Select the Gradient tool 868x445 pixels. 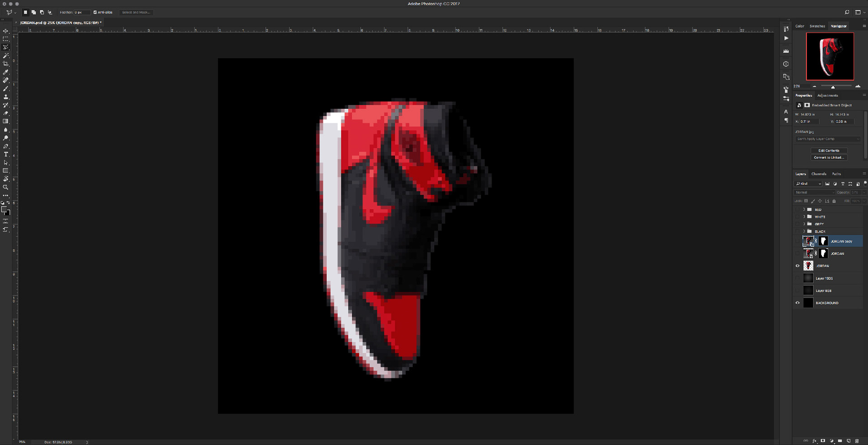click(5, 121)
